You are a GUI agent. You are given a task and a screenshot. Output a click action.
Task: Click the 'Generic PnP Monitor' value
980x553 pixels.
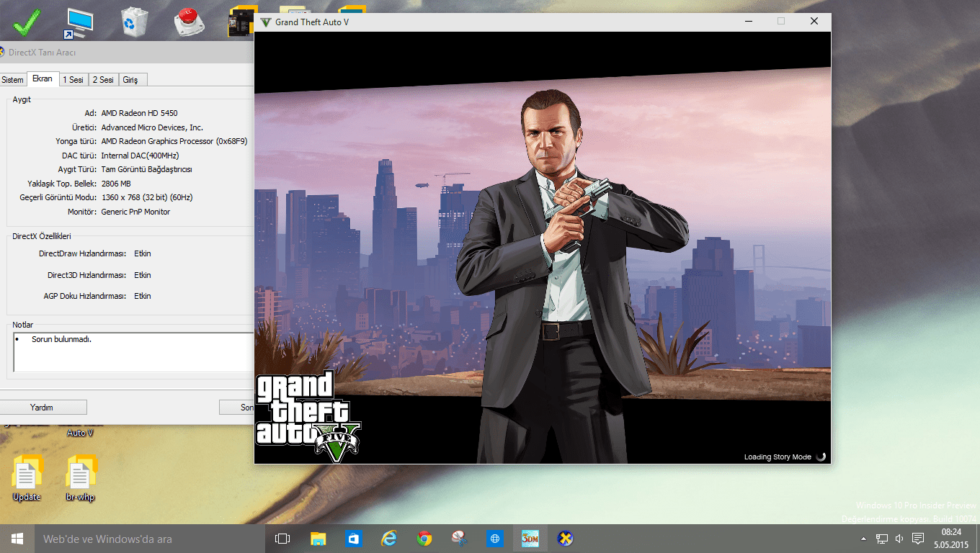pos(135,212)
